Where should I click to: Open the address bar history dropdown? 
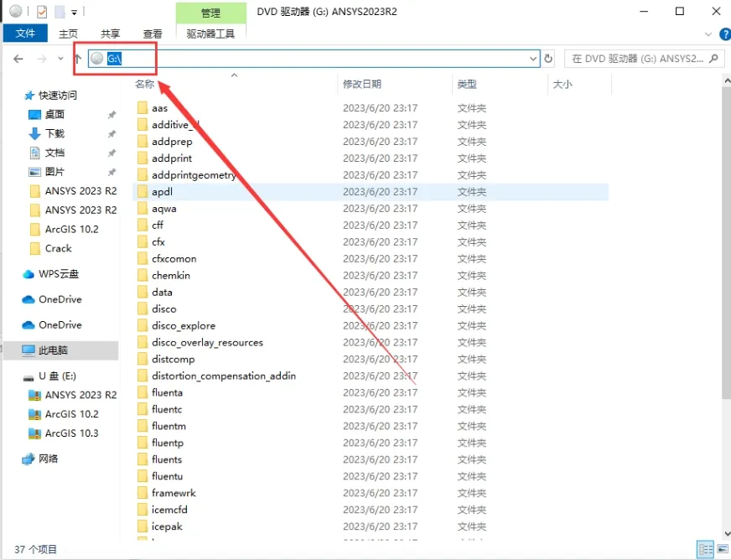tap(533, 59)
